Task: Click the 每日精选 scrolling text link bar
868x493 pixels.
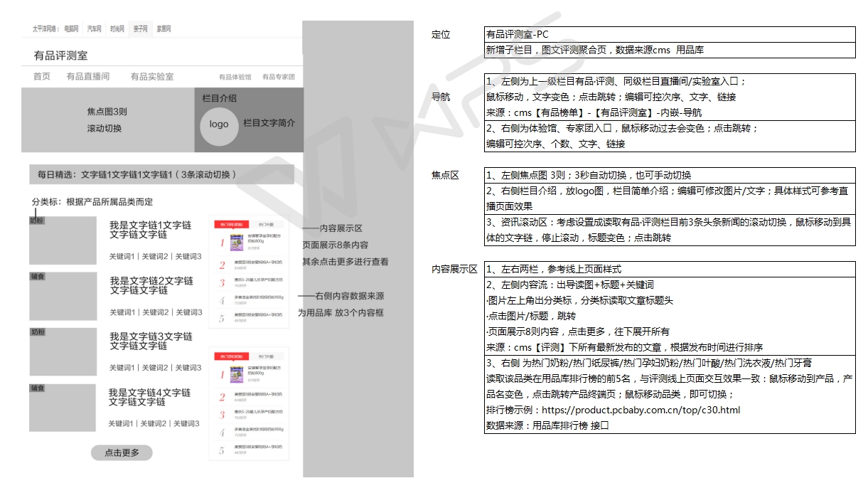Action: pyautogui.click(x=157, y=174)
